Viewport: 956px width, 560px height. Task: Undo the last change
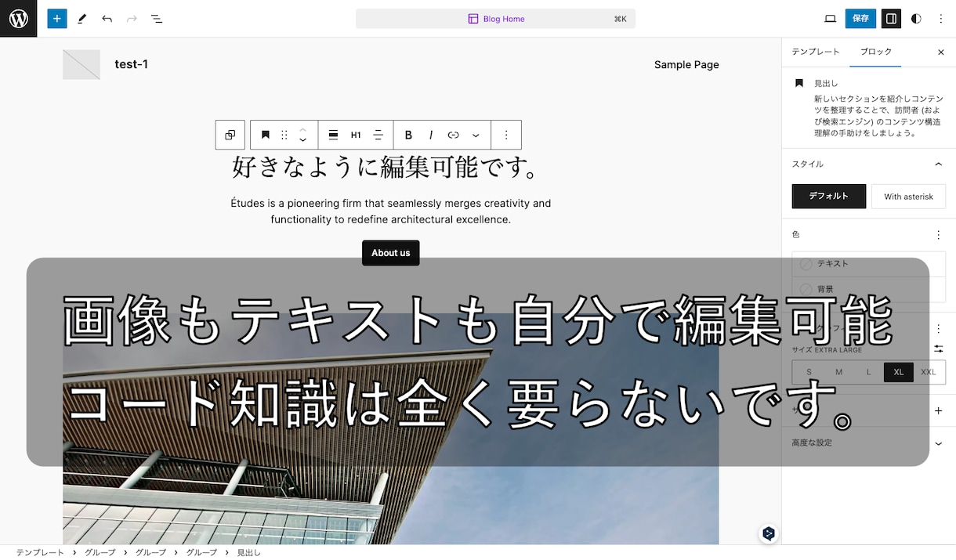click(x=107, y=18)
